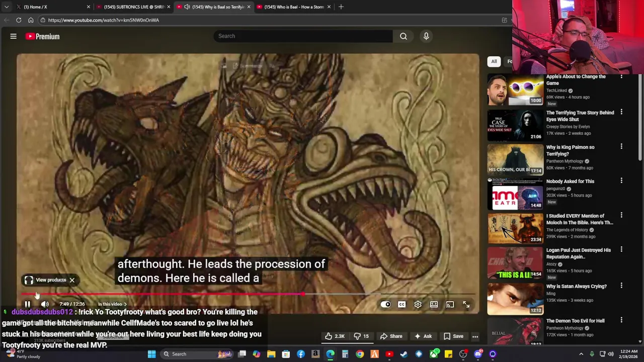Share the video

[x=391, y=336]
